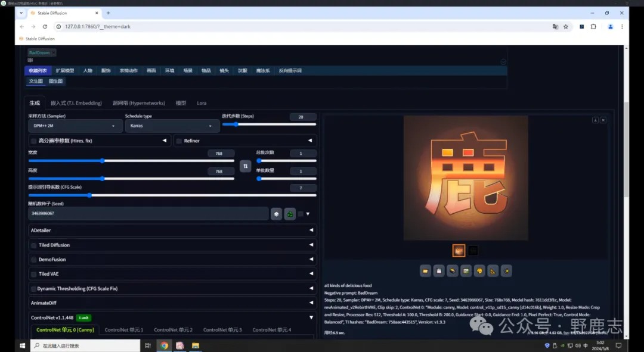The height and width of the screenshot is (352, 644).
Task: Adjust the Steps slider
Action: point(269,124)
